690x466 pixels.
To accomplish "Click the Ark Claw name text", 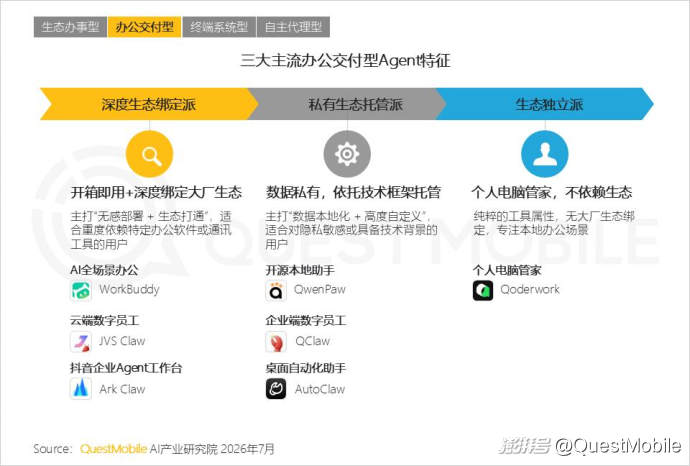I will [122, 389].
